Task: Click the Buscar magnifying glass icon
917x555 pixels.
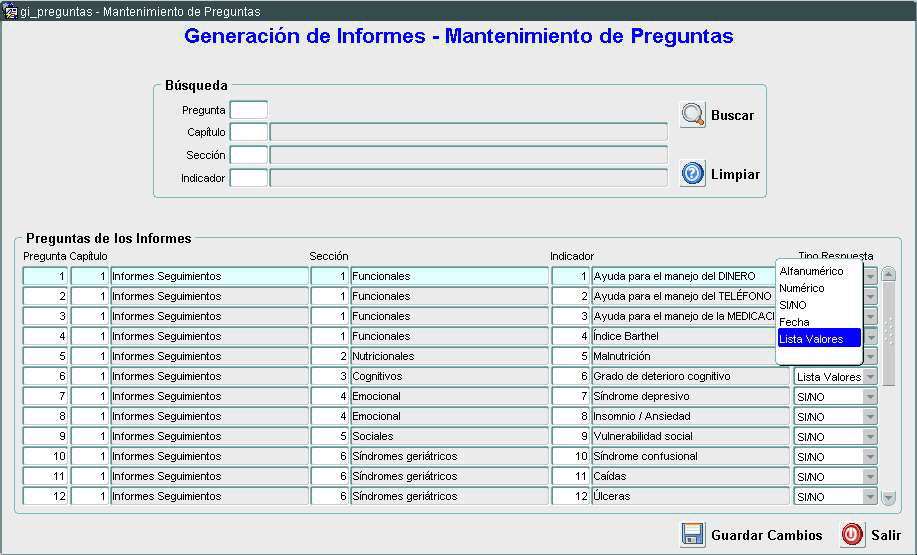Action: point(693,115)
